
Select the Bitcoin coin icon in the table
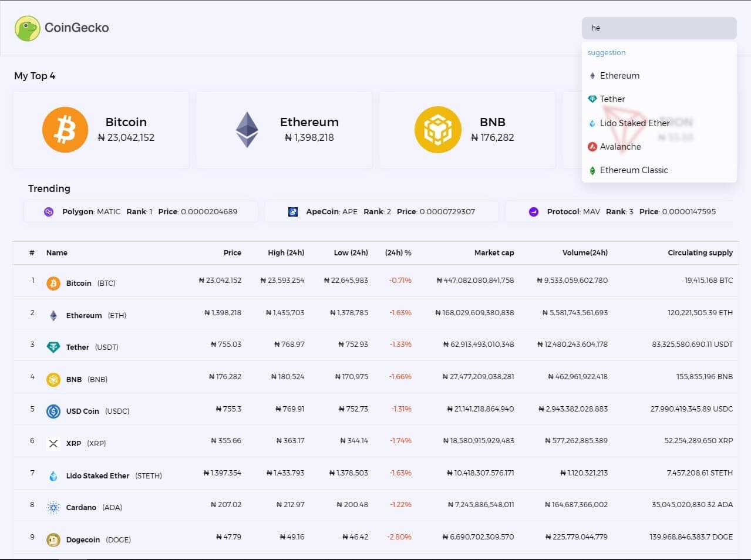pos(53,282)
